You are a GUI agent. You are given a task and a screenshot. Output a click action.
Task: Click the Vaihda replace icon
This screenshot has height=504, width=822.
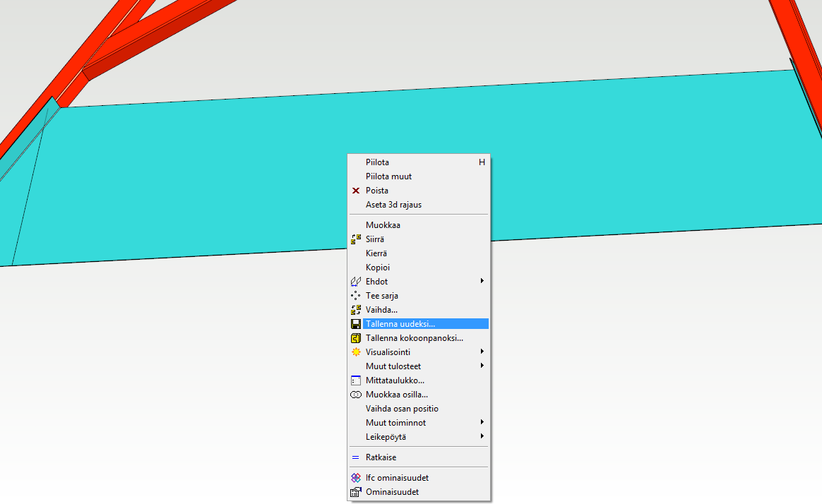356,310
